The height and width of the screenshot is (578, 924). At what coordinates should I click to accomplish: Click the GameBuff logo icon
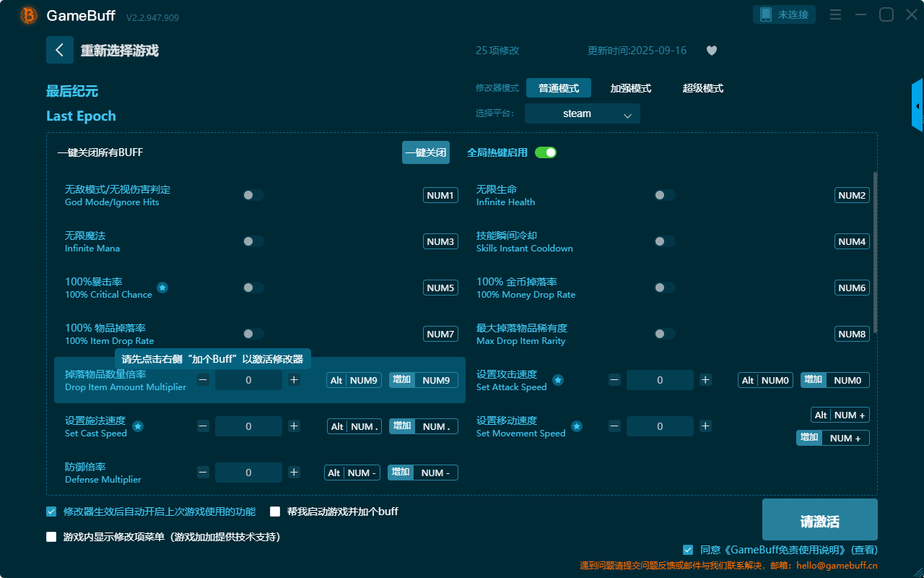(29, 15)
